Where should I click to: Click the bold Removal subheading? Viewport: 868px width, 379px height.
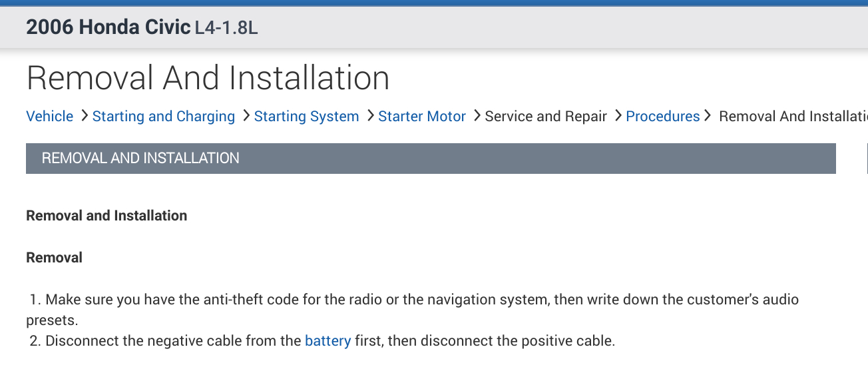coord(55,258)
